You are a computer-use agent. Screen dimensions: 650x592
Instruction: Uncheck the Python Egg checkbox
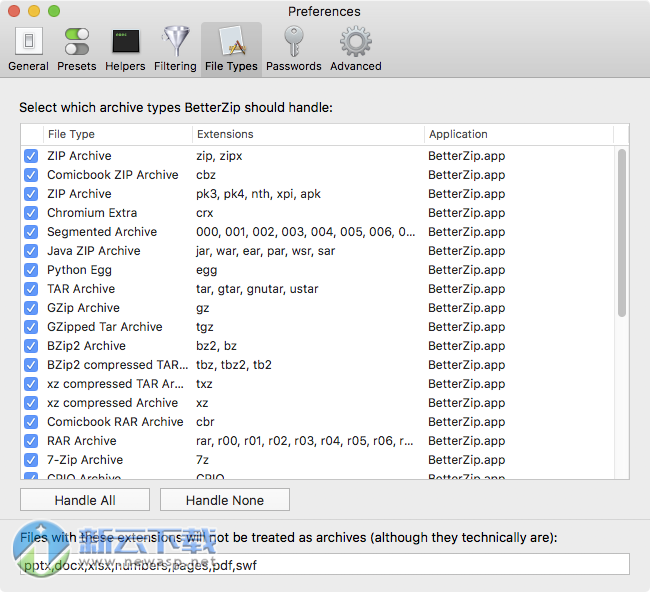tap(31, 270)
